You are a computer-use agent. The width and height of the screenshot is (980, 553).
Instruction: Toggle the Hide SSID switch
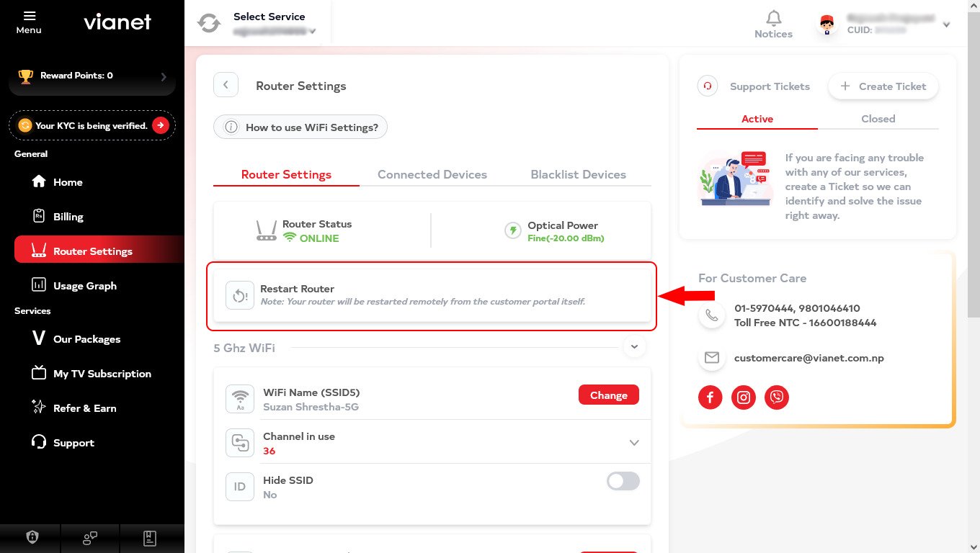pyautogui.click(x=623, y=482)
